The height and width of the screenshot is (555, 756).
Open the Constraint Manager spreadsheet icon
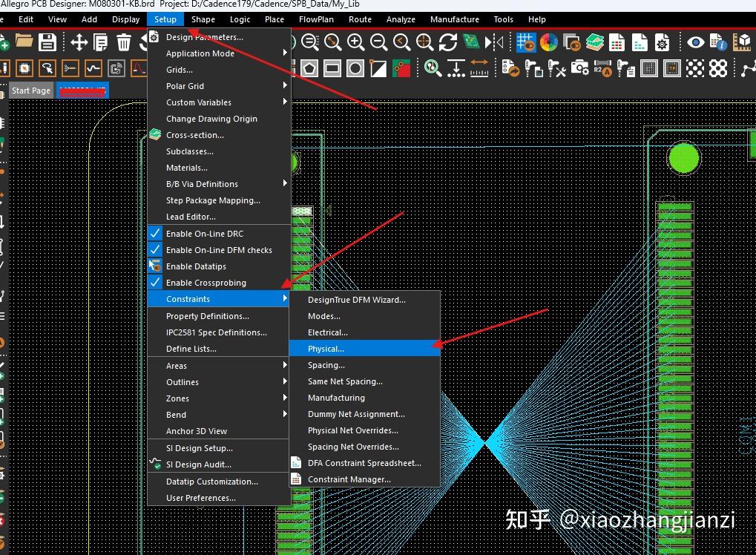tap(617, 42)
